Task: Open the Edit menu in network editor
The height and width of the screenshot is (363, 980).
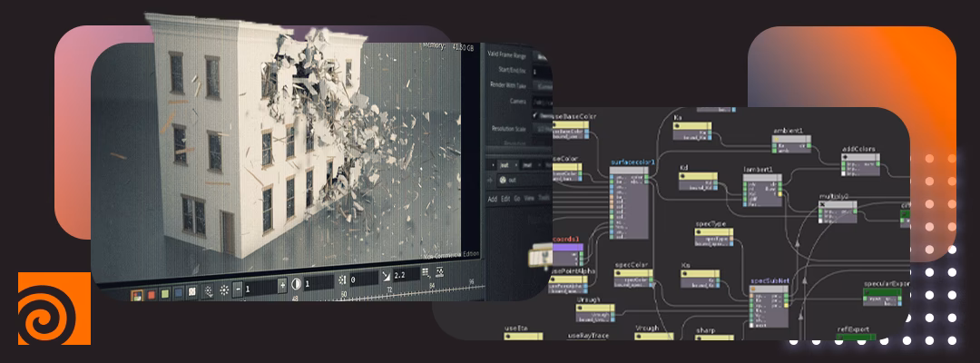Action: coord(505,198)
